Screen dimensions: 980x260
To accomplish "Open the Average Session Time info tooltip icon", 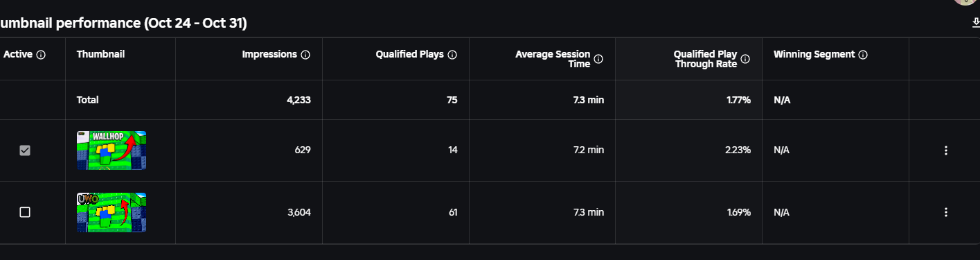I will [x=598, y=59].
